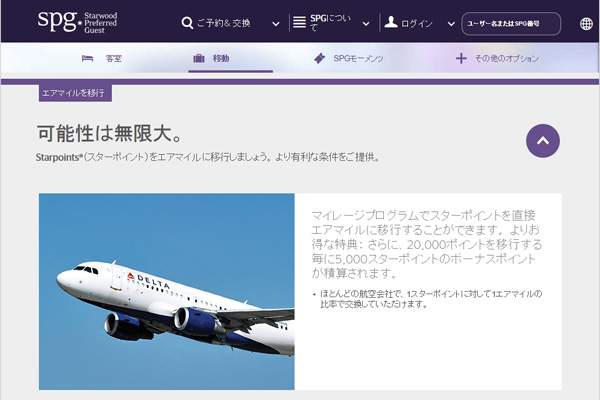Open the ログイン menu

[417, 24]
